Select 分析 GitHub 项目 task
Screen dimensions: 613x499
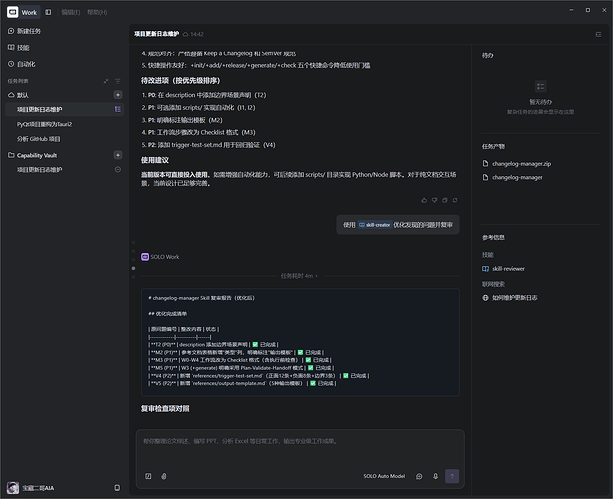pyautogui.click(x=38, y=139)
